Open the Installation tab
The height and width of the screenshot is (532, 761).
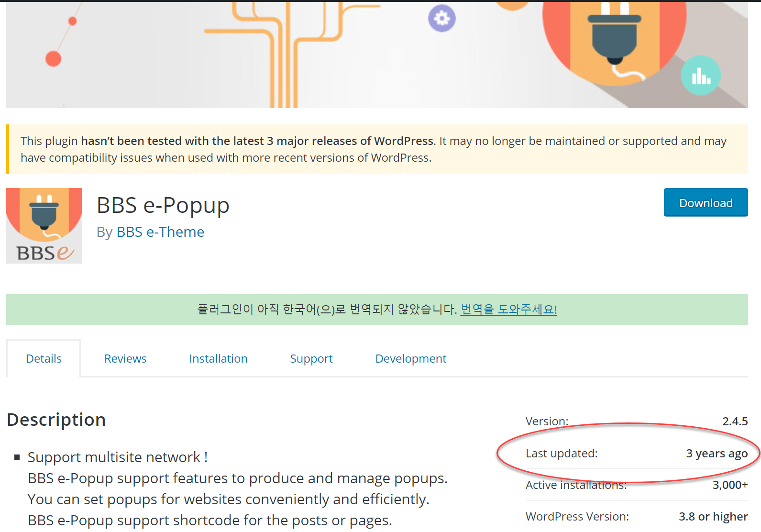[218, 359]
